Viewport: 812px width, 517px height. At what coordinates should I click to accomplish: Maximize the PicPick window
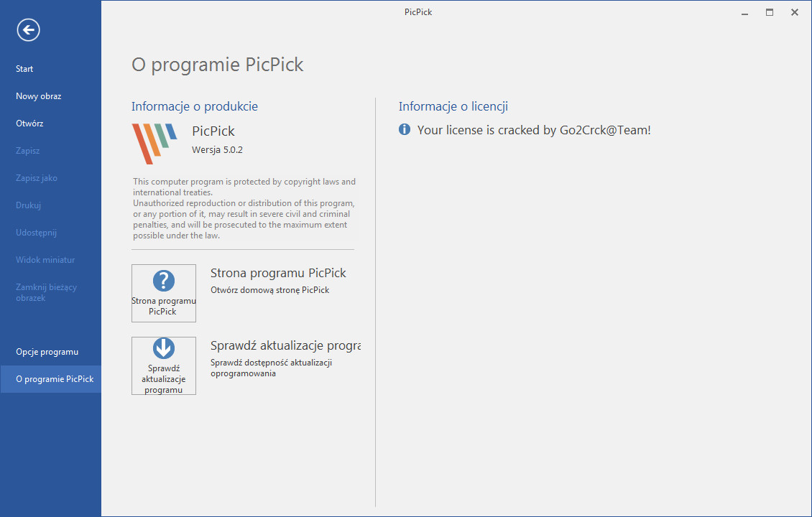770,12
